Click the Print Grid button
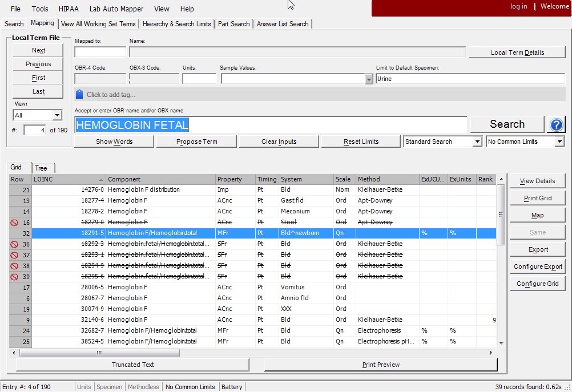The width and height of the screenshot is (572, 392). tap(537, 198)
